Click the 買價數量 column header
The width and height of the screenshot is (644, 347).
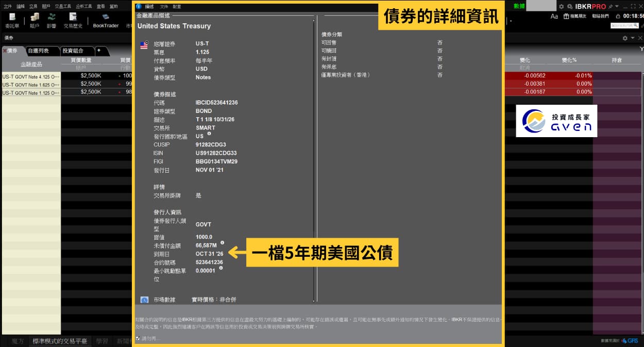[81, 60]
